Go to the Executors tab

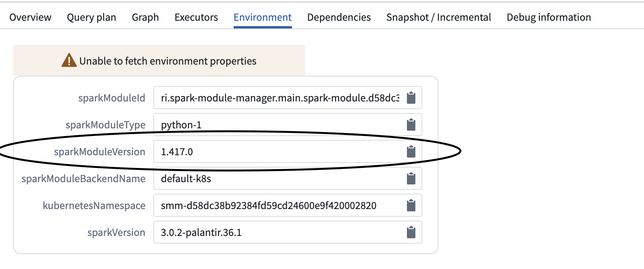coord(196,17)
